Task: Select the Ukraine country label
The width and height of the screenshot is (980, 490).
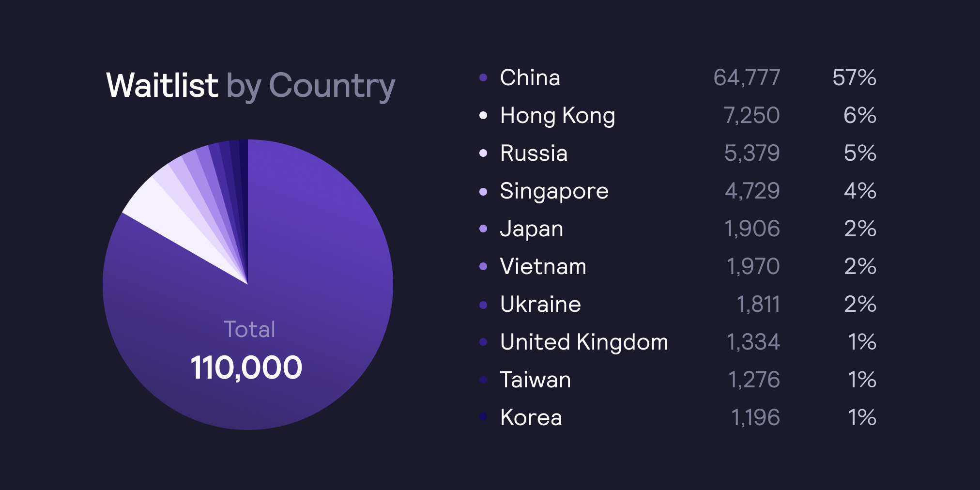Action: click(540, 304)
